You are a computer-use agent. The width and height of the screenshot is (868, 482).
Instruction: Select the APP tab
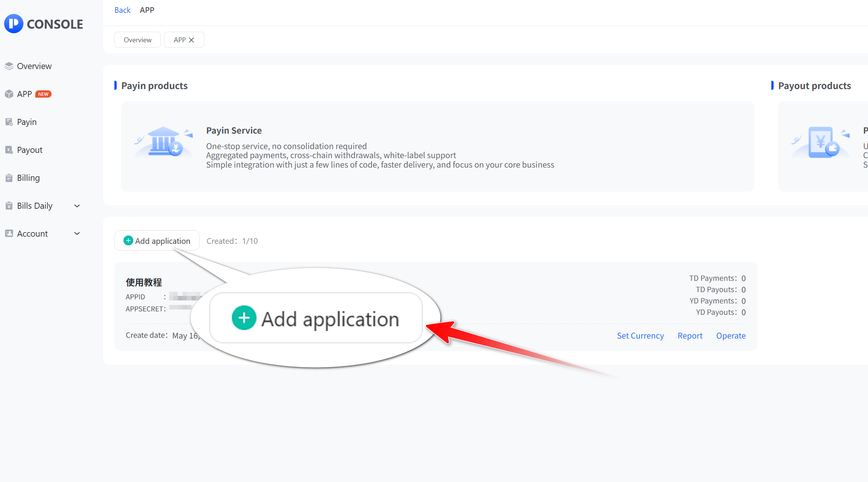point(179,40)
